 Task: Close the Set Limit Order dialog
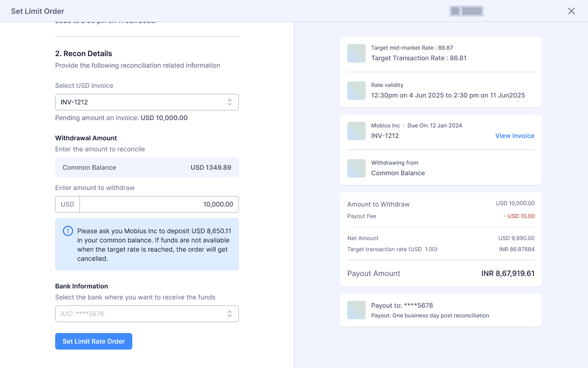coord(571,11)
